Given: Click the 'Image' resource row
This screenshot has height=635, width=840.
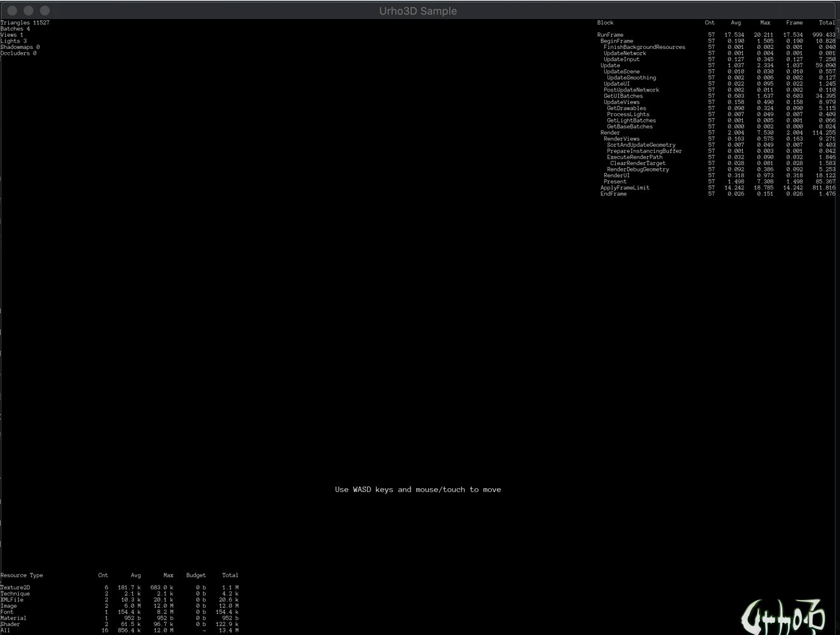Looking at the screenshot, I should [119, 606].
